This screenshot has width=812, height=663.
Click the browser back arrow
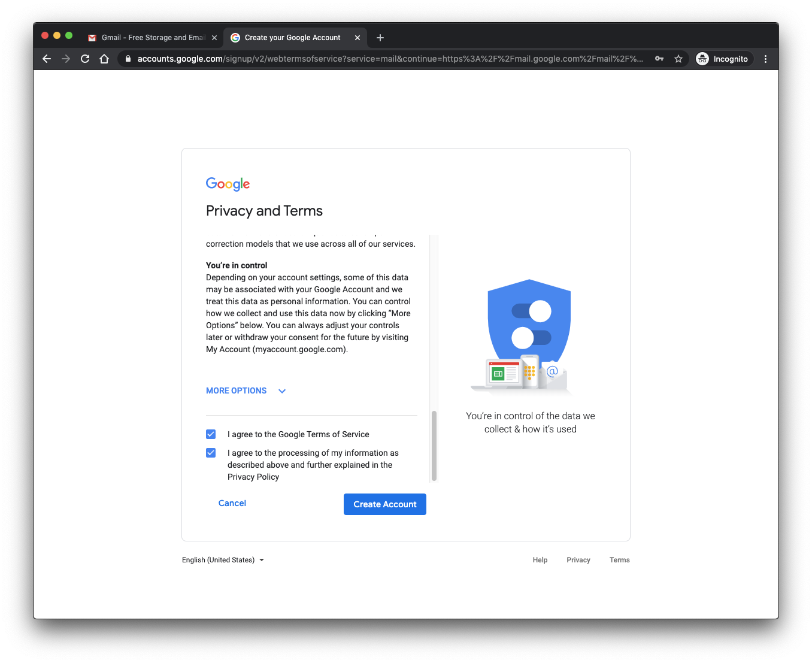pyautogui.click(x=47, y=59)
